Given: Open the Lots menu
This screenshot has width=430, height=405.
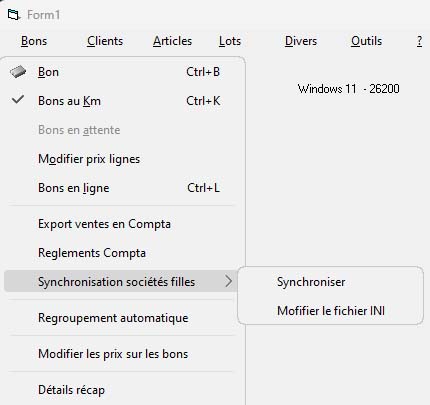Looking at the screenshot, I should [230, 41].
